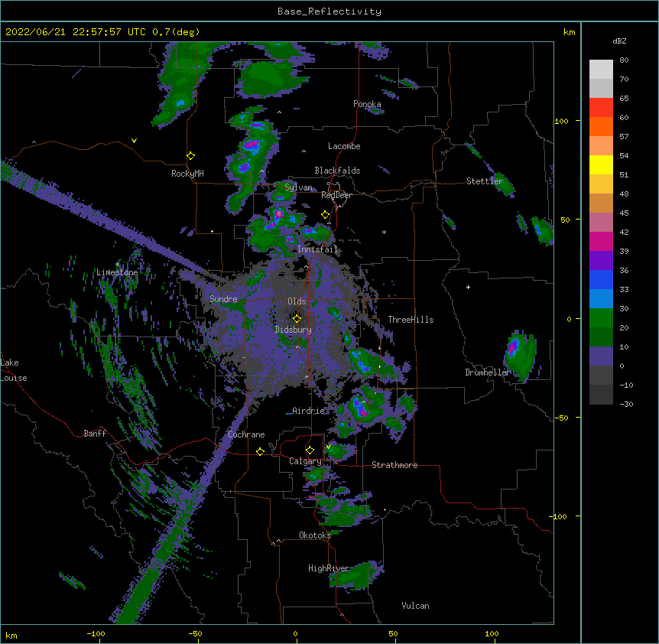Click the Stettler label
This screenshot has width=659, height=644.
click(484, 181)
